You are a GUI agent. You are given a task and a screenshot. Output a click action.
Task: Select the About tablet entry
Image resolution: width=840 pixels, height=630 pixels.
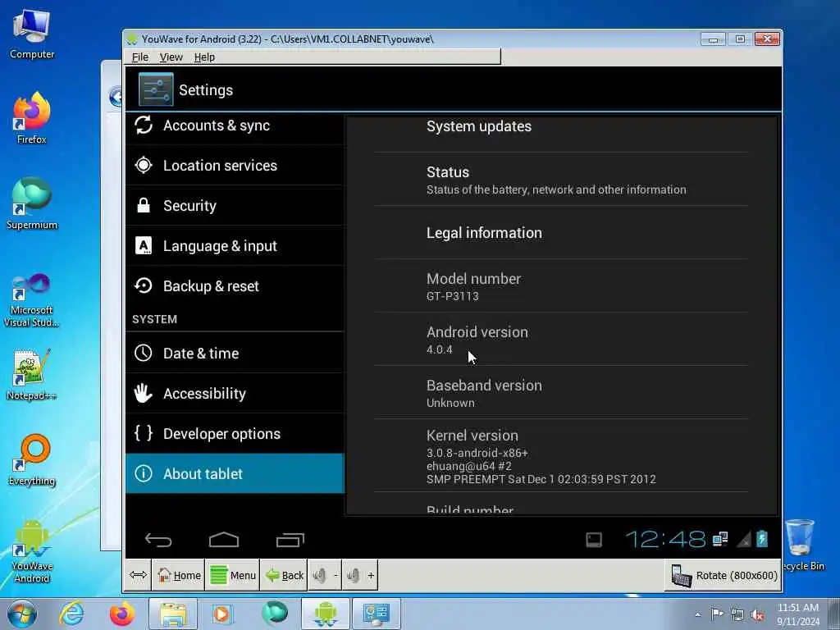[x=234, y=473]
